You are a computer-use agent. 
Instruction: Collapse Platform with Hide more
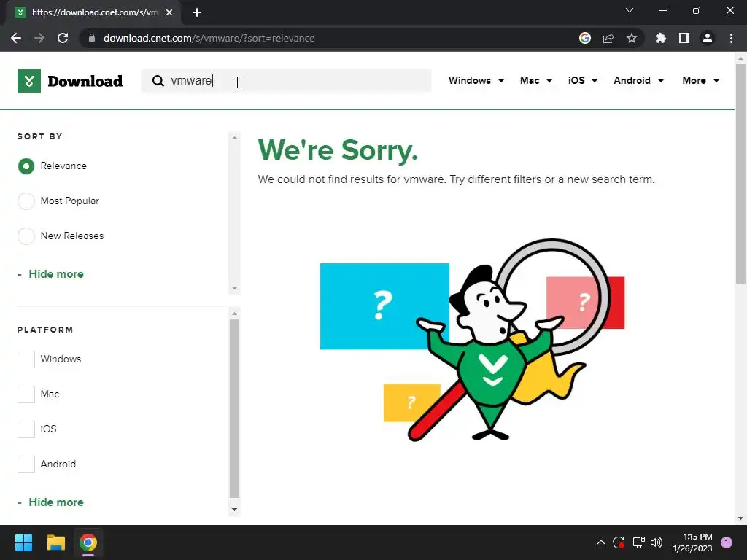pos(55,502)
